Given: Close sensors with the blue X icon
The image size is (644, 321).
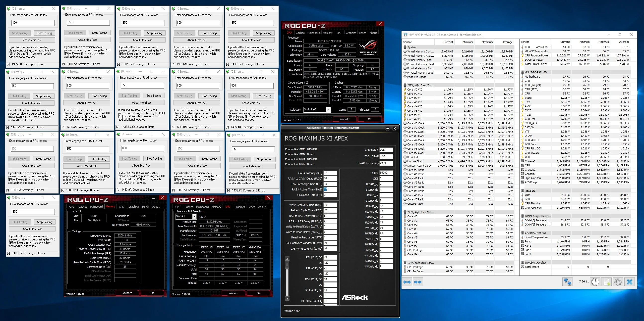Looking at the screenshot, I should [x=630, y=282].
